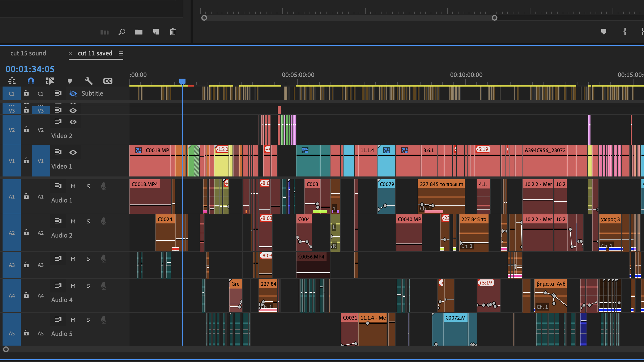Lock the V2 video track

click(x=26, y=130)
